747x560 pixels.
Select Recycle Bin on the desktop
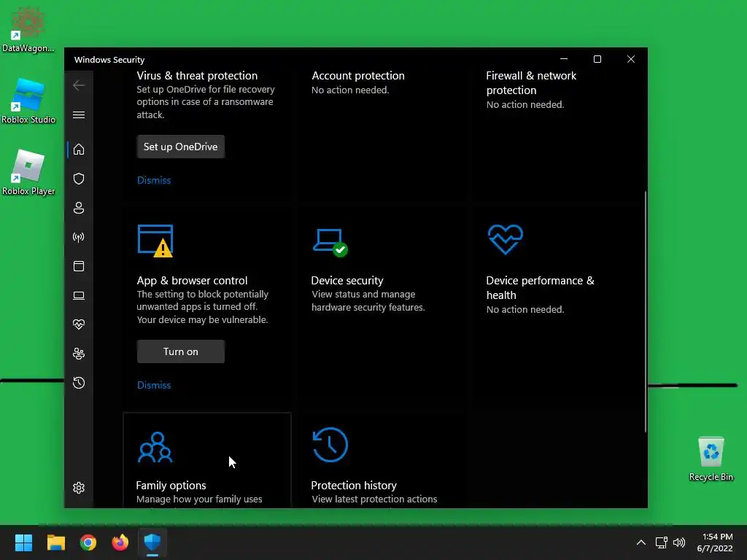coord(711,459)
